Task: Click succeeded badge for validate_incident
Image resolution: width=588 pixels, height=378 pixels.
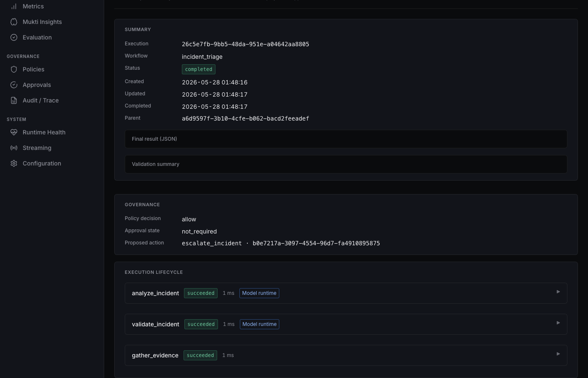Action: tap(201, 324)
